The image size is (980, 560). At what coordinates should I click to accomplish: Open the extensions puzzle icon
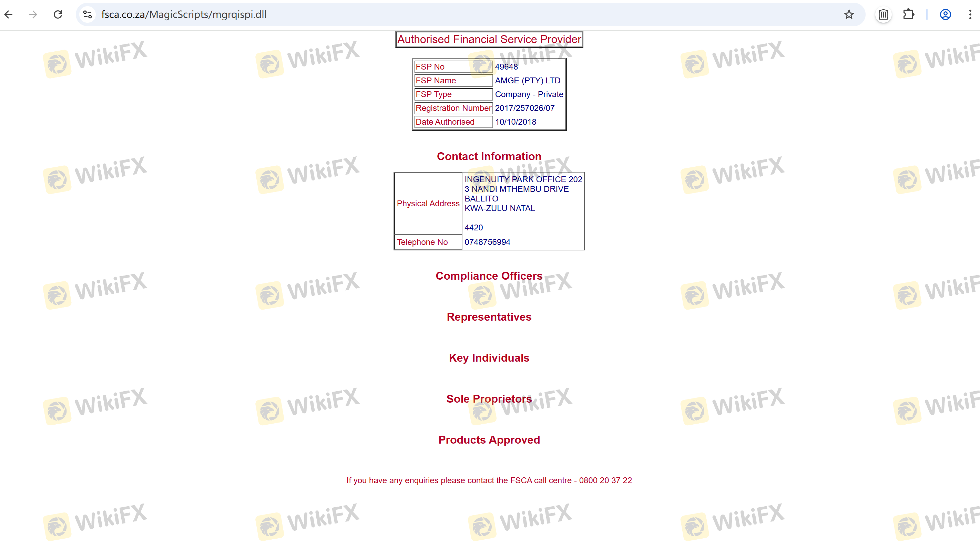pos(908,14)
